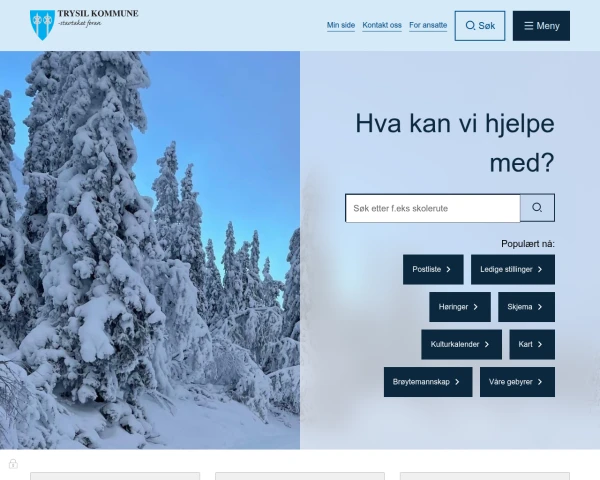Click the lock icon below the hero image

[x=13, y=464]
